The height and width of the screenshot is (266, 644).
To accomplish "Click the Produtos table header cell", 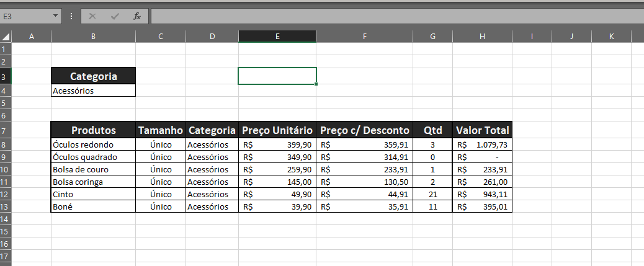I will click(x=93, y=130).
